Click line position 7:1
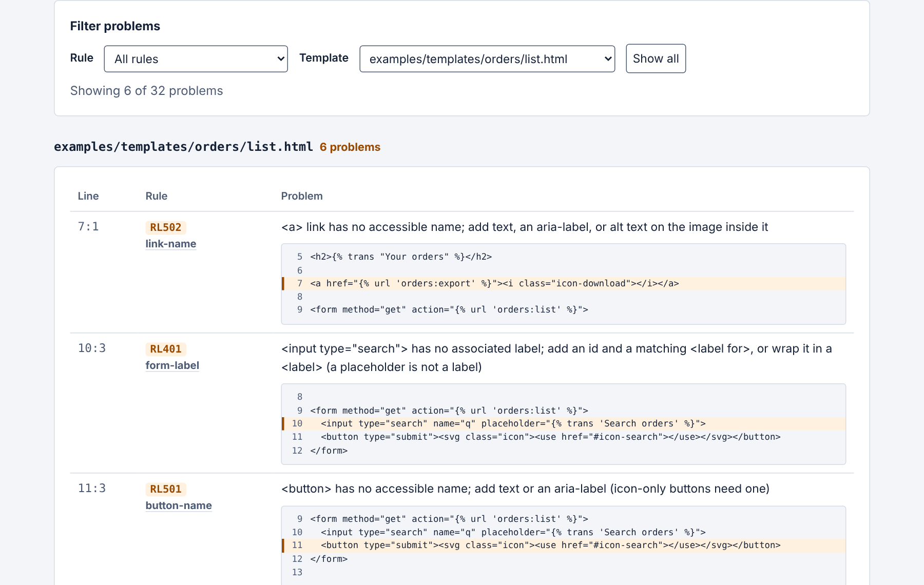This screenshot has height=585, width=924. click(88, 227)
